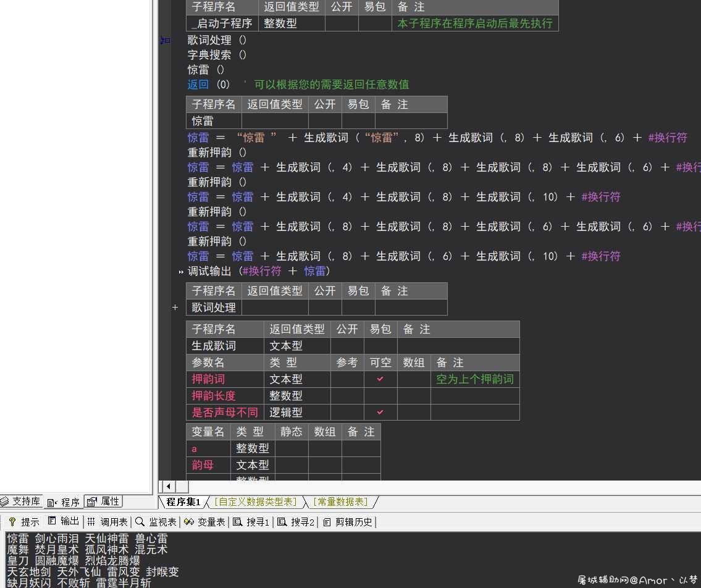Click the horizontal scrollbar left arrow

click(168, 486)
